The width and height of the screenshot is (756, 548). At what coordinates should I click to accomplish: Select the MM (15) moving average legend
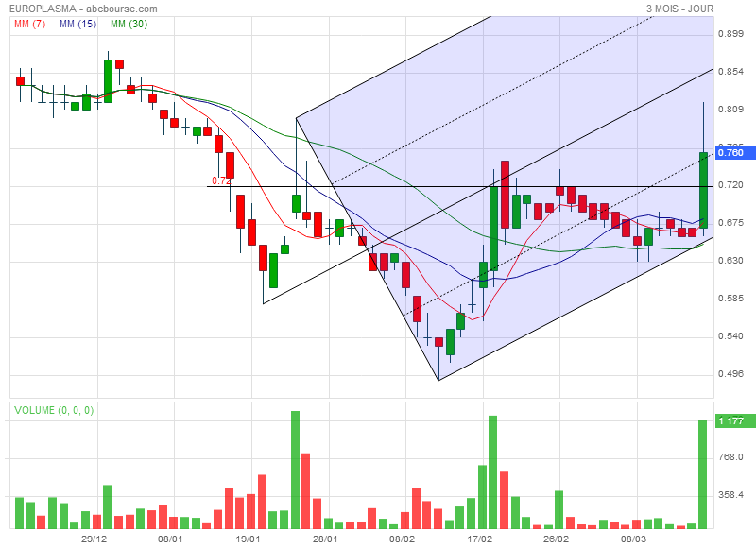(77, 24)
